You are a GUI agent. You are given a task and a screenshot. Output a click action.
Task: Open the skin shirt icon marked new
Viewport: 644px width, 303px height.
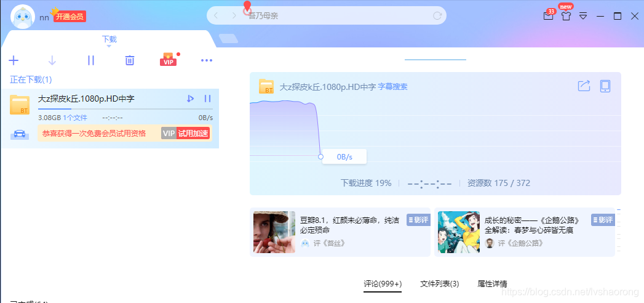(x=566, y=15)
